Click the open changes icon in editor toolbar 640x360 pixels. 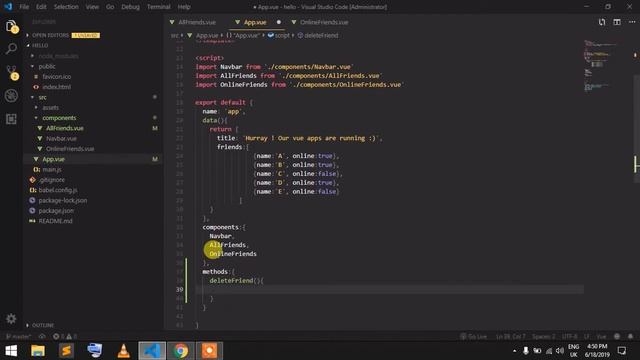602,22
